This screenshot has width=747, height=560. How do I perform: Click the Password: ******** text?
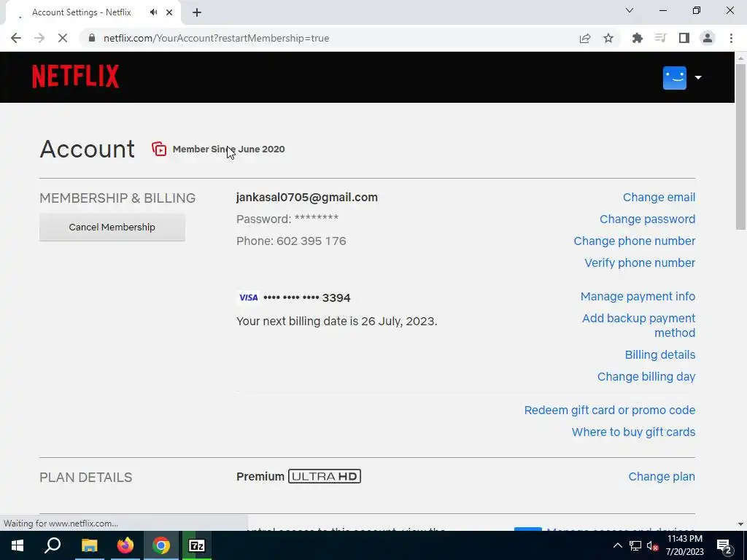[x=287, y=219]
